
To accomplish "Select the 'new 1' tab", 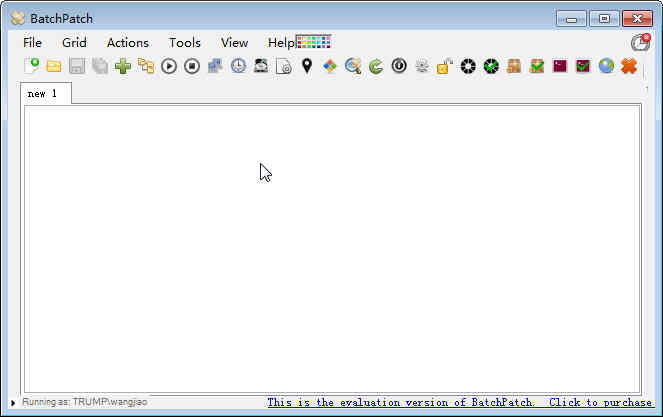I will (x=46, y=93).
